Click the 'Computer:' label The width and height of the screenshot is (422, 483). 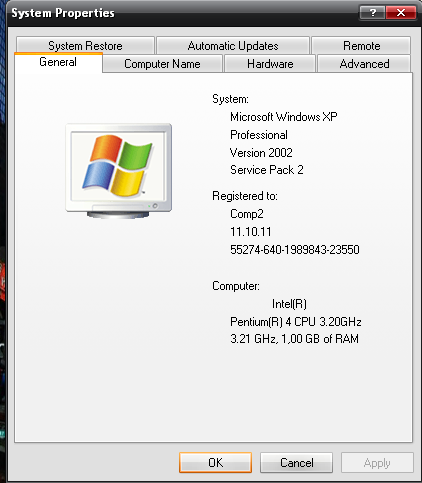click(x=236, y=286)
